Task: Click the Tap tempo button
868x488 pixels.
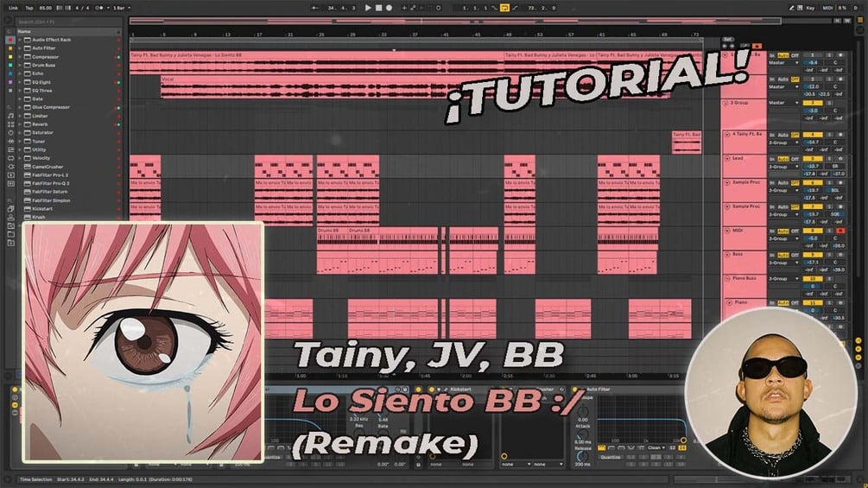Action: click(x=29, y=8)
